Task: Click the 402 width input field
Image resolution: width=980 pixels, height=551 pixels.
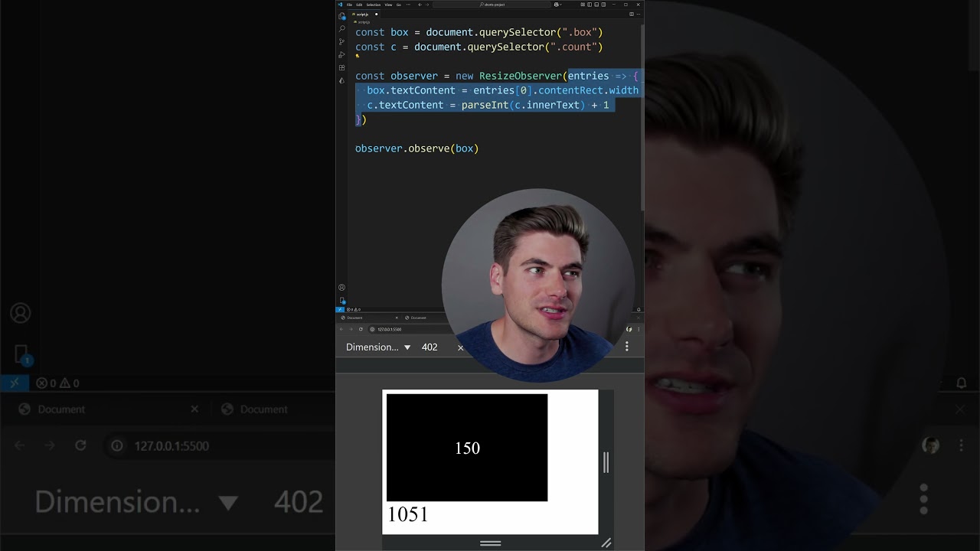Action: click(430, 347)
